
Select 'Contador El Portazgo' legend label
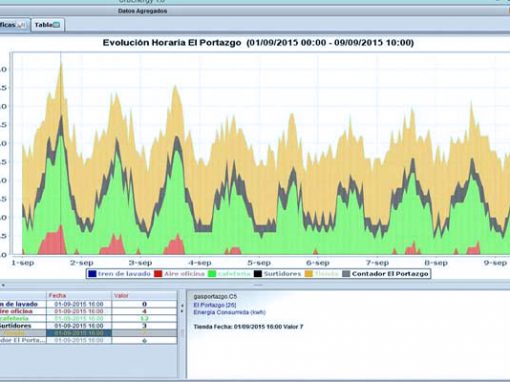tap(390, 274)
